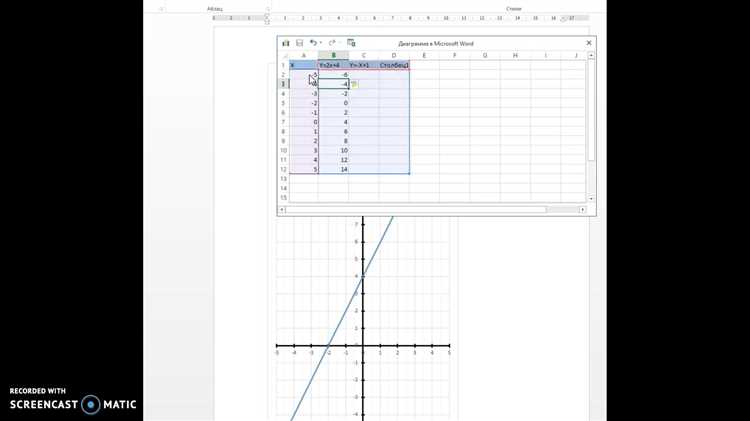Select row 15 header
The height and width of the screenshot is (421, 750).
pos(284,198)
